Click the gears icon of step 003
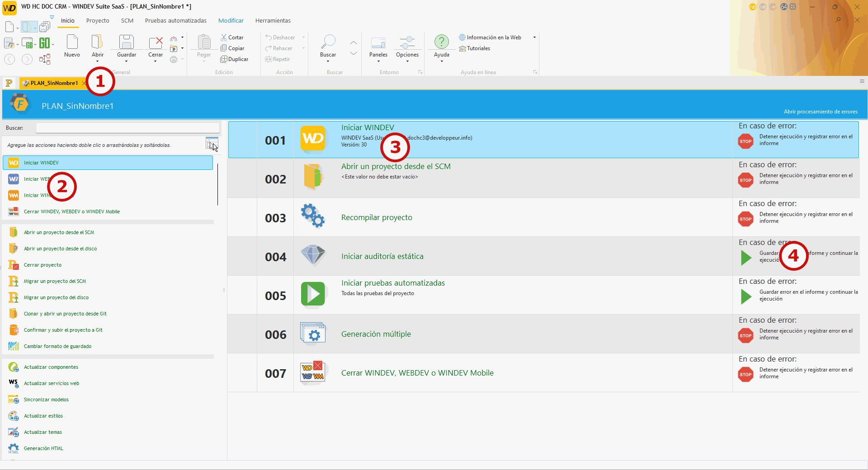The image size is (868, 470). [x=313, y=216]
